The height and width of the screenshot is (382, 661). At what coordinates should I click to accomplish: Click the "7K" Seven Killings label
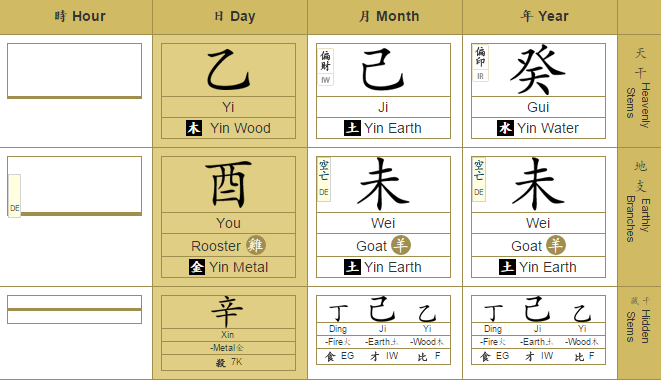tap(236, 362)
